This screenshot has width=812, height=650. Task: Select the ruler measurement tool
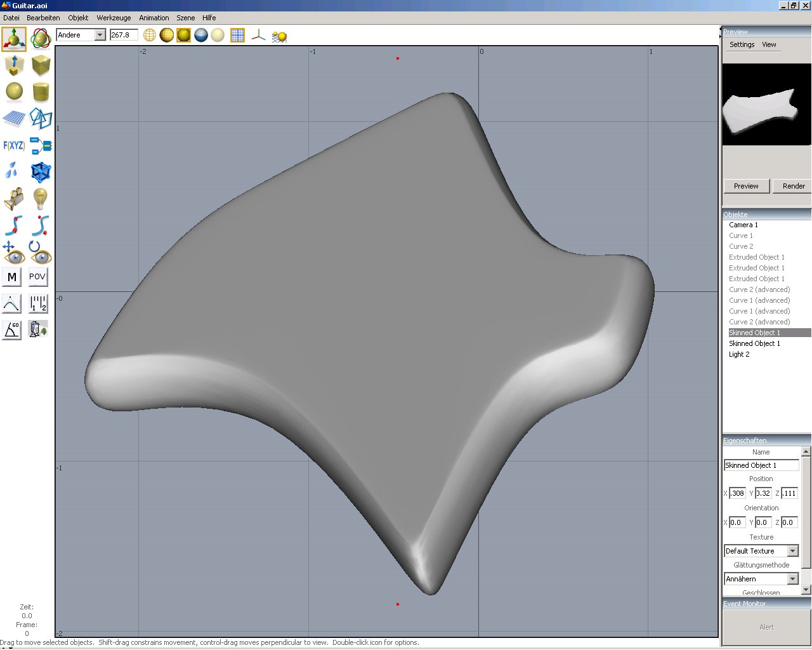pyautogui.click(x=38, y=303)
